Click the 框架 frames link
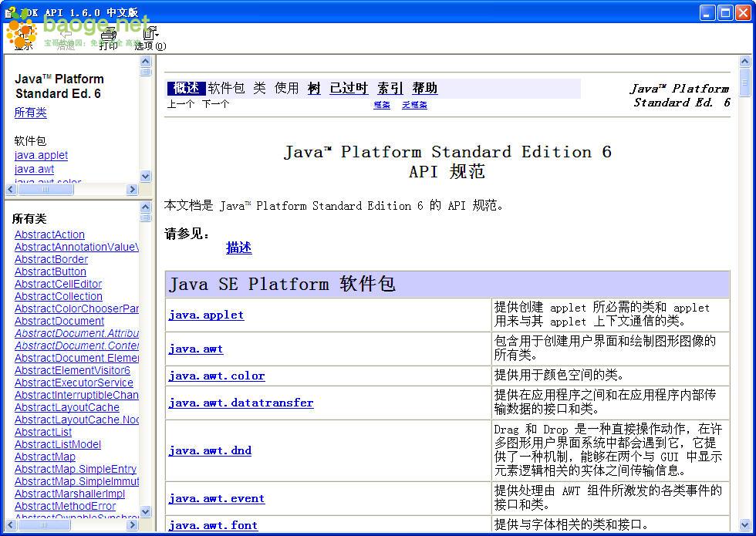 click(x=381, y=105)
